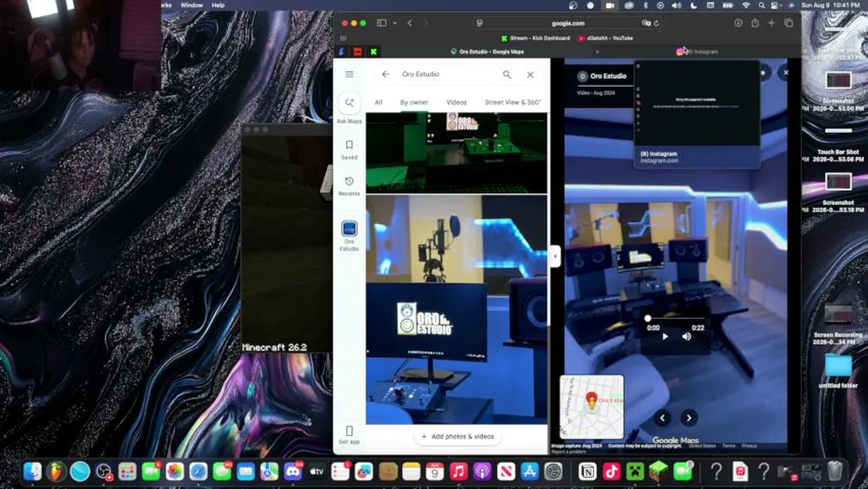The image size is (868, 489).
Task: Open Ask Maps in the sidebar
Action: point(349,108)
